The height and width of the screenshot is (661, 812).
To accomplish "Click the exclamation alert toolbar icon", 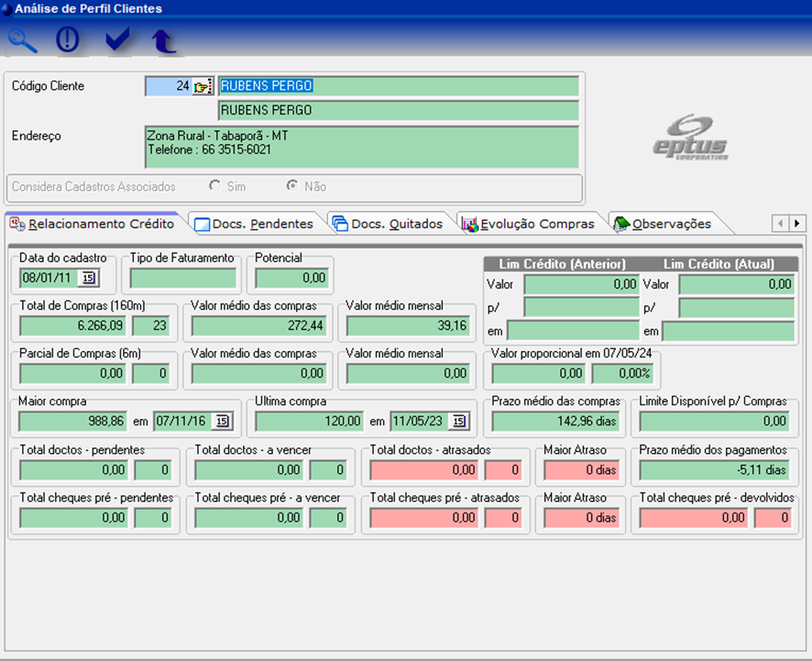I will (x=69, y=41).
